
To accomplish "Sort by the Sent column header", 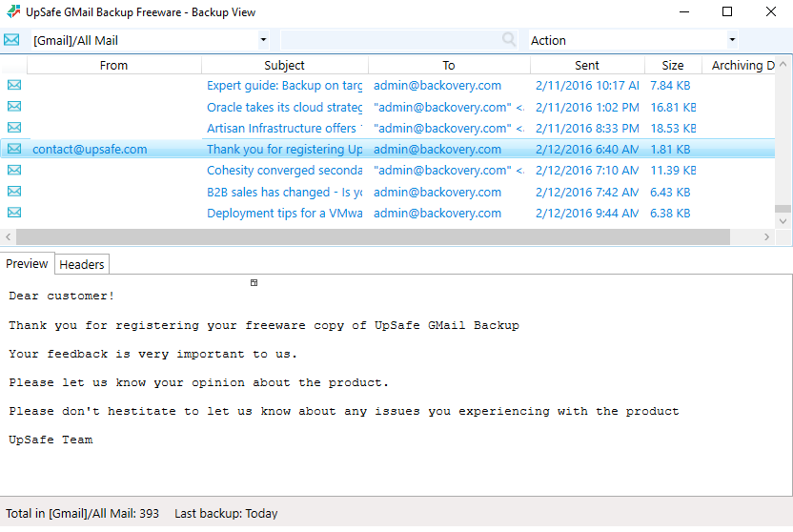I will tap(587, 65).
